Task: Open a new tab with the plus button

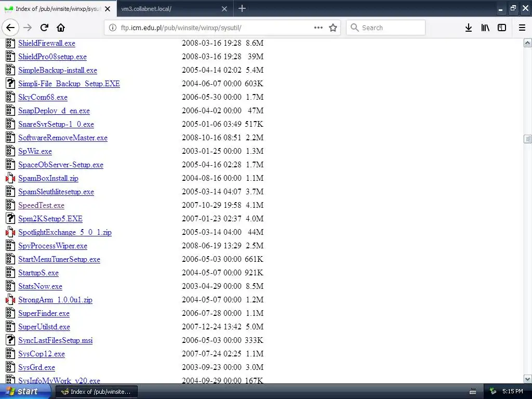Action: click(x=242, y=8)
